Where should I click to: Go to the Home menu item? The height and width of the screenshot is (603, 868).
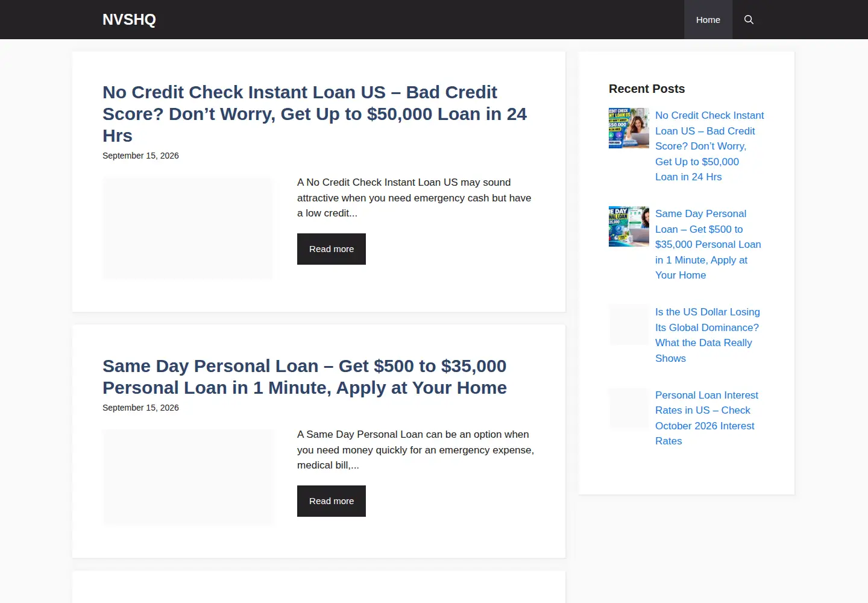tap(708, 20)
